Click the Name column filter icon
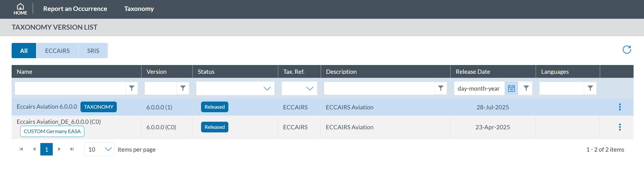This screenshot has width=644, height=177. pyautogui.click(x=132, y=88)
